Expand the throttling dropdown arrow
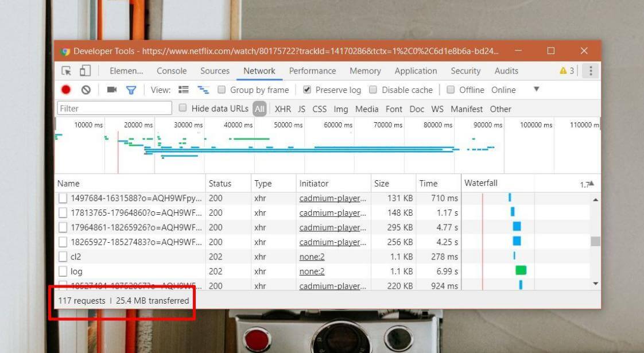 pyautogui.click(x=536, y=89)
